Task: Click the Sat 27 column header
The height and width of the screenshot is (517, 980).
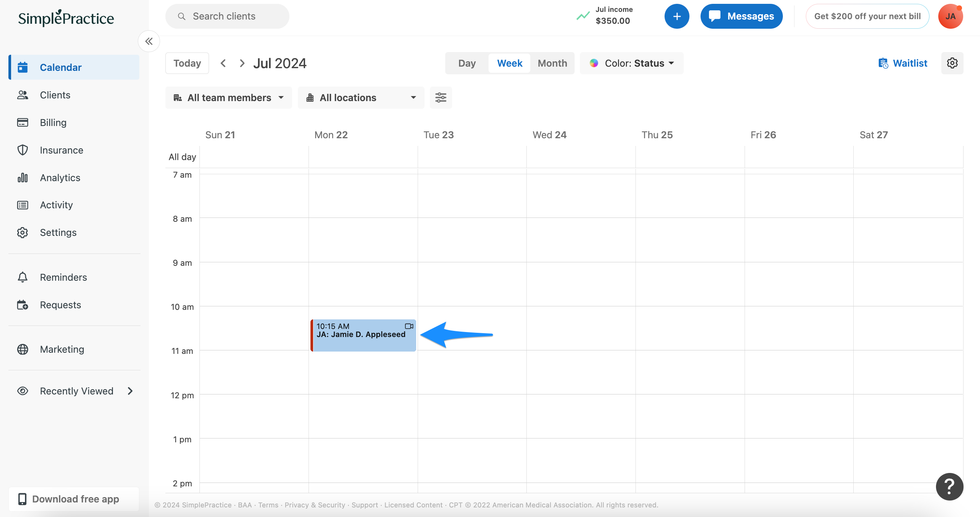Action: point(874,135)
